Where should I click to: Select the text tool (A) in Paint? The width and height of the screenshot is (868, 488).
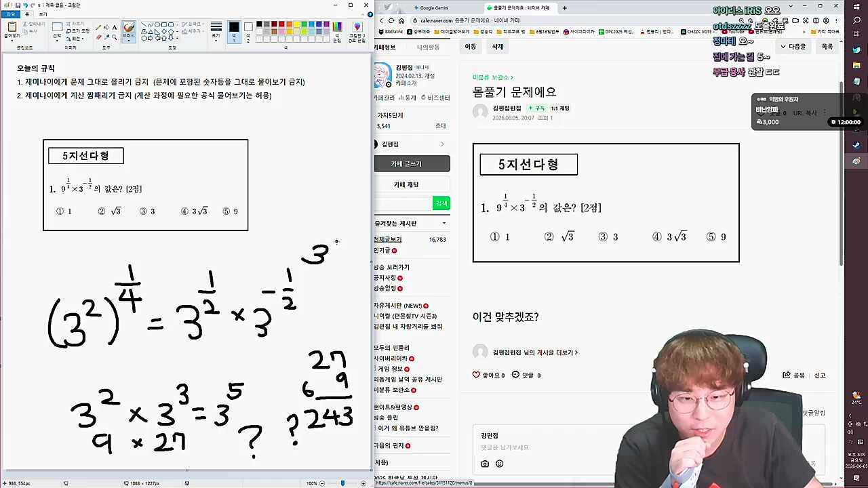point(115,27)
